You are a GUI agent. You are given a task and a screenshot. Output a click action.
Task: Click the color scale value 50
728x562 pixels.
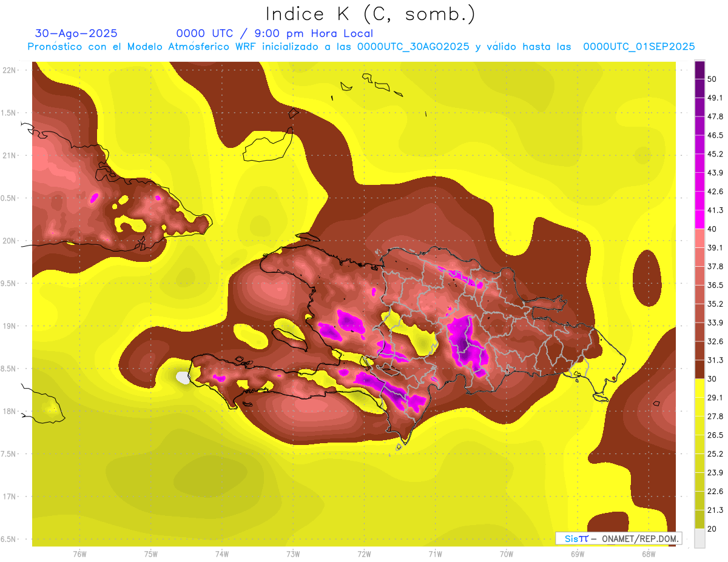click(x=713, y=79)
